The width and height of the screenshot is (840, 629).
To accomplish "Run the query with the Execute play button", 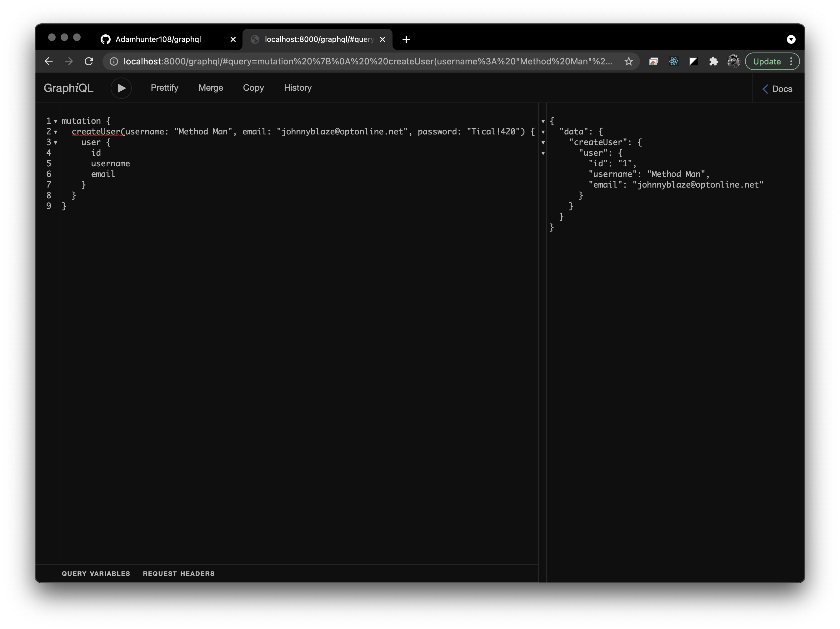I will [121, 88].
